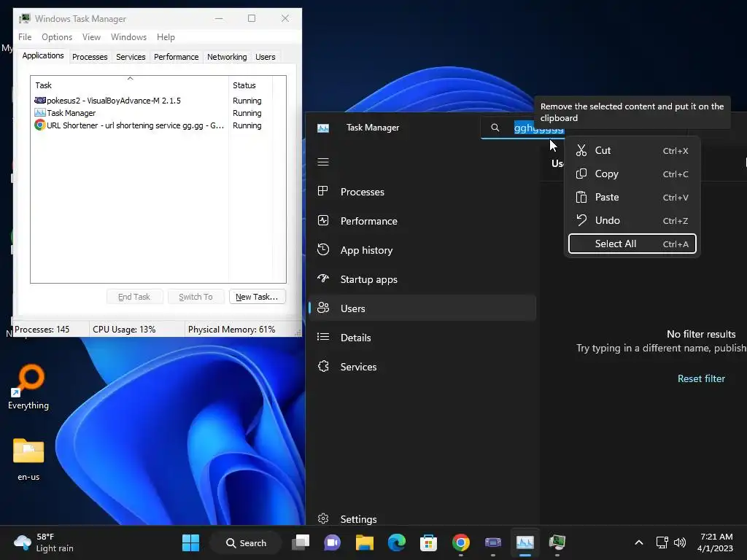Open the Help menu
Image resolution: width=747 pixels, height=560 pixels.
coord(166,36)
